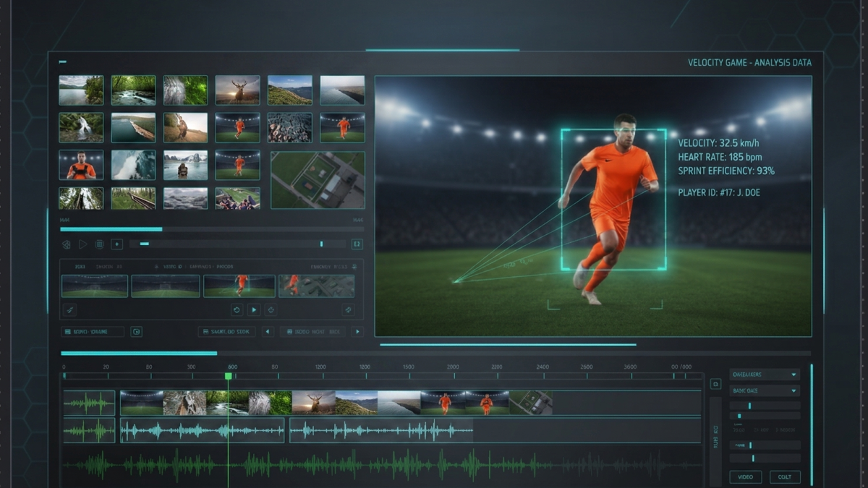Screen dimensions: 868x488
Task: Adjust the first slider under the two dropdowns
Action: pyautogui.click(x=765, y=406)
